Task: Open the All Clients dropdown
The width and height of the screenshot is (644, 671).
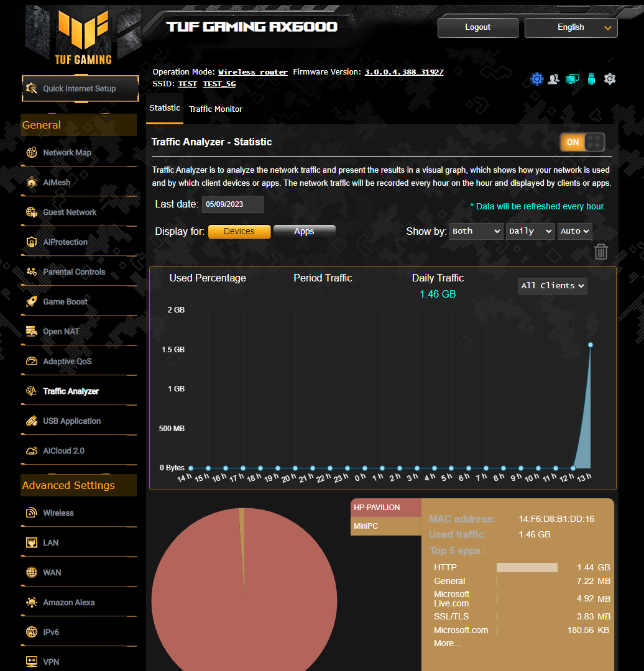Action: (553, 286)
